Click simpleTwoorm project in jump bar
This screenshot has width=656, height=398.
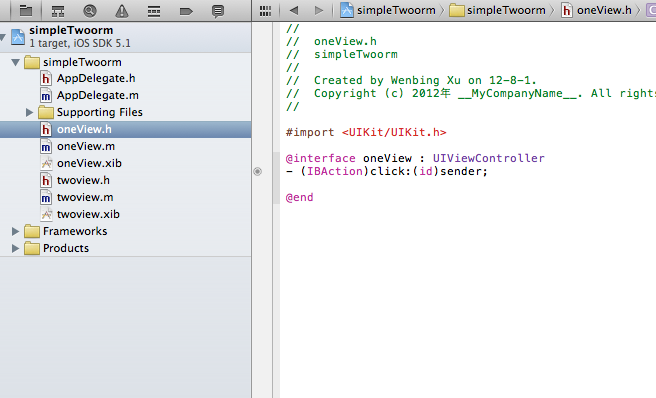click(387, 10)
